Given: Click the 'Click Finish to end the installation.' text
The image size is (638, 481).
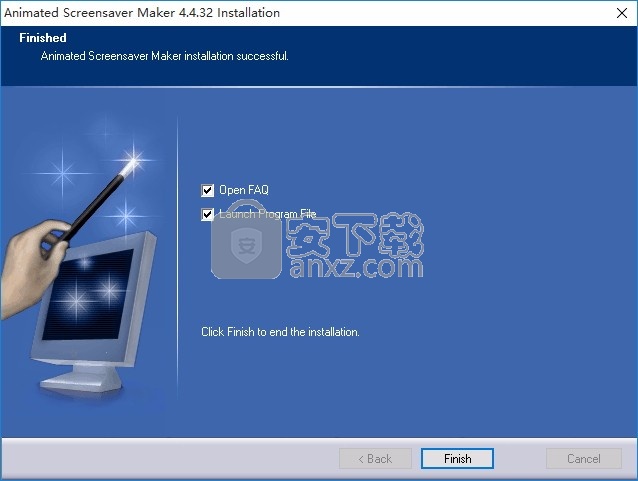Looking at the screenshot, I should click(280, 332).
